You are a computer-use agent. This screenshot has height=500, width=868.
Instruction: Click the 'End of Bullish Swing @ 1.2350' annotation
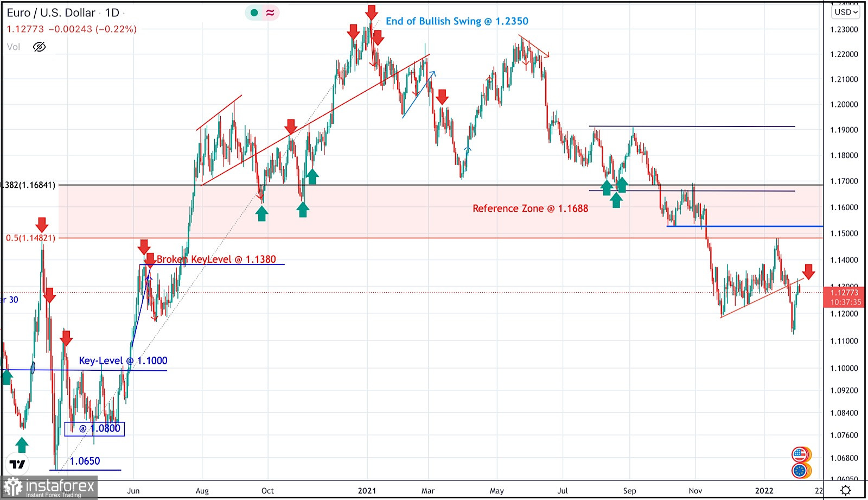point(457,21)
